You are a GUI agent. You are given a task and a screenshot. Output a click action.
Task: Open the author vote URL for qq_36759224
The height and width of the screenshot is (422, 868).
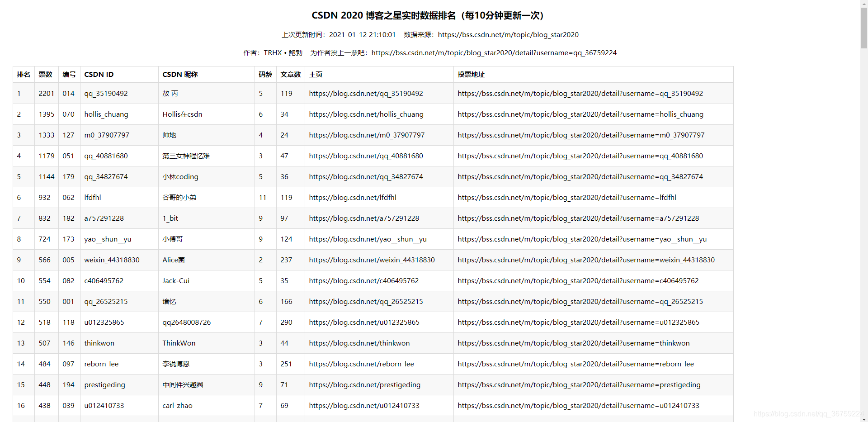tap(494, 53)
